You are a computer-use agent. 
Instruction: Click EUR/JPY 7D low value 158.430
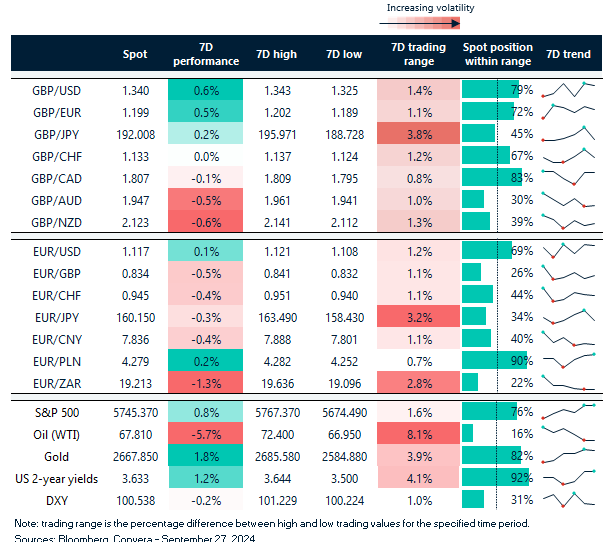[x=345, y=318]
